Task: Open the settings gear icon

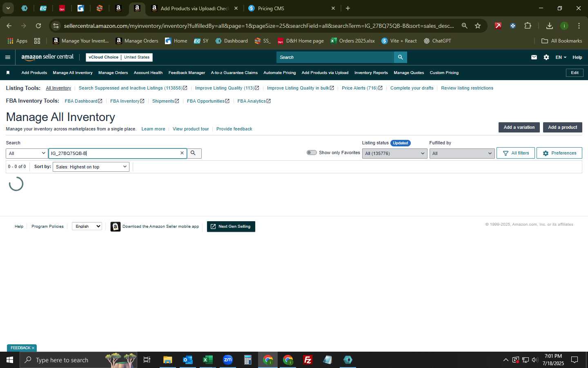Action: click(x=546, y=57)
